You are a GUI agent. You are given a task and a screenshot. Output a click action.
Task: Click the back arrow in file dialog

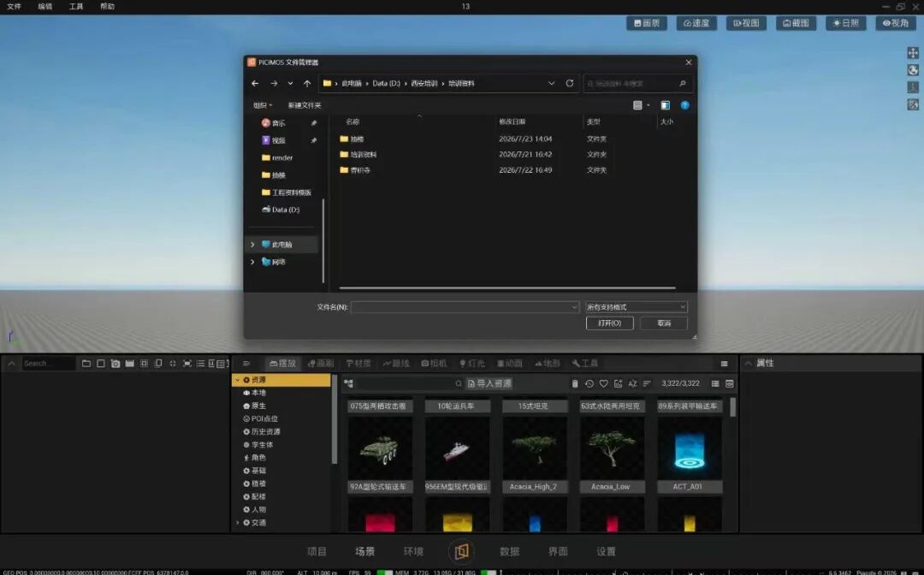(x=255, y=84)
